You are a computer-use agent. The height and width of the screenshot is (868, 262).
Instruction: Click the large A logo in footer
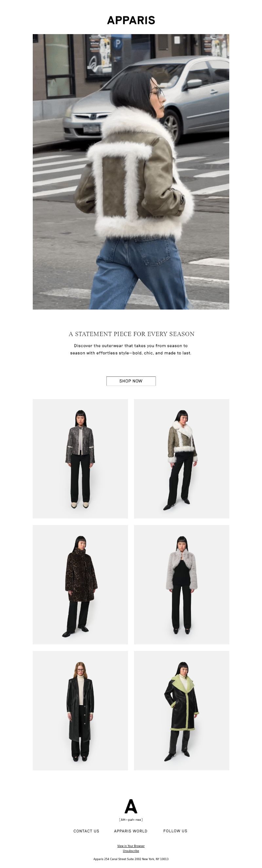pos(131,806)
